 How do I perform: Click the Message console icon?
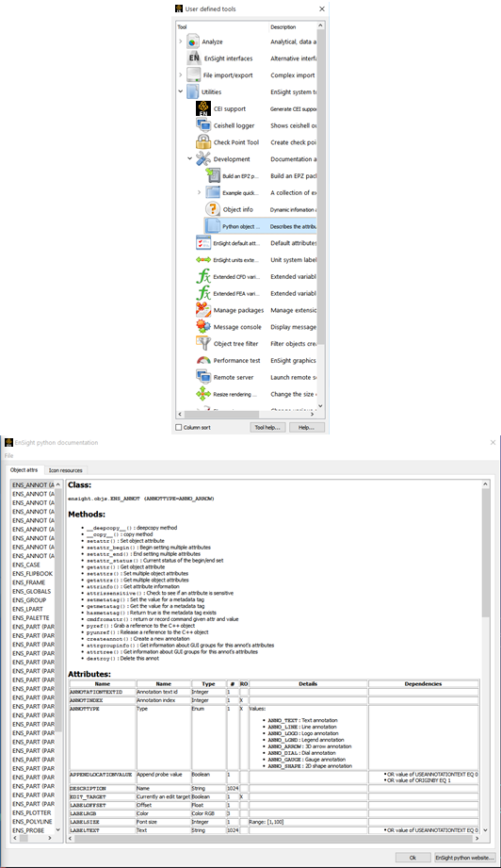click(x=203, y=327)
